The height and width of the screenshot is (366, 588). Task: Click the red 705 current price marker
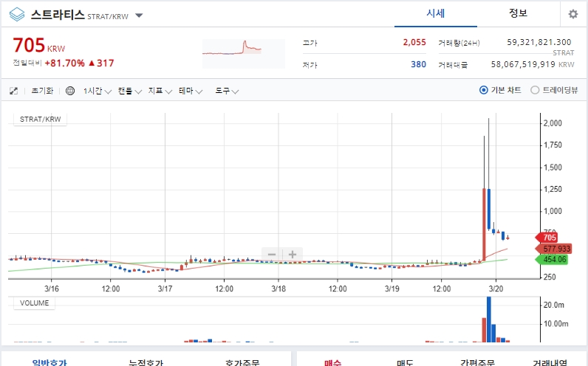point(547,237)
